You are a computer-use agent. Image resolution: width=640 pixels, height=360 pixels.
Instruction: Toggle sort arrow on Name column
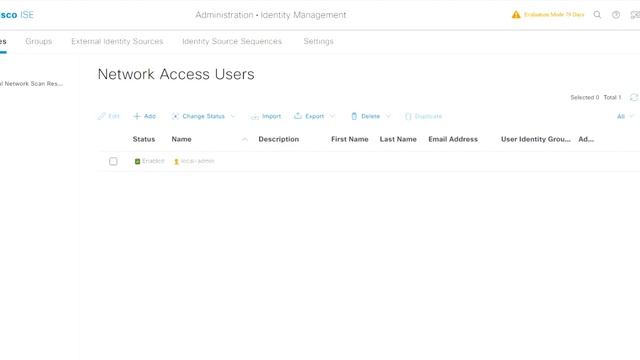(244, 139)
